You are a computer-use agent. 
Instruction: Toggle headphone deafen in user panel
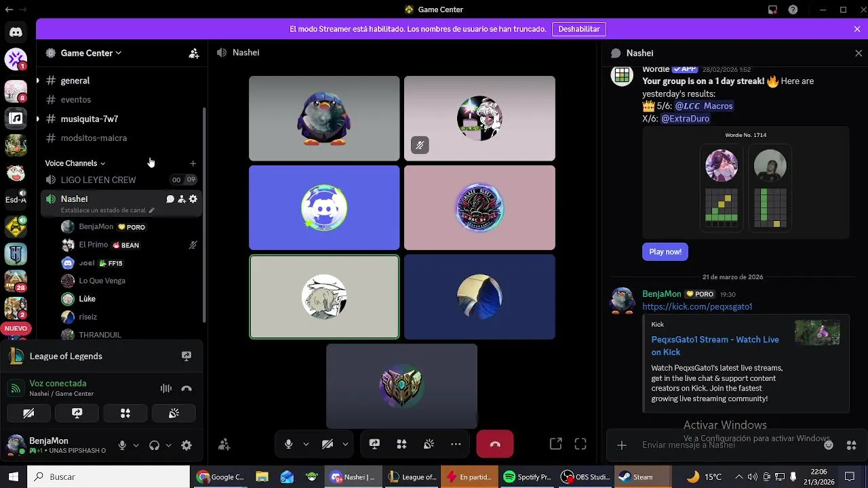pos(154,445)
